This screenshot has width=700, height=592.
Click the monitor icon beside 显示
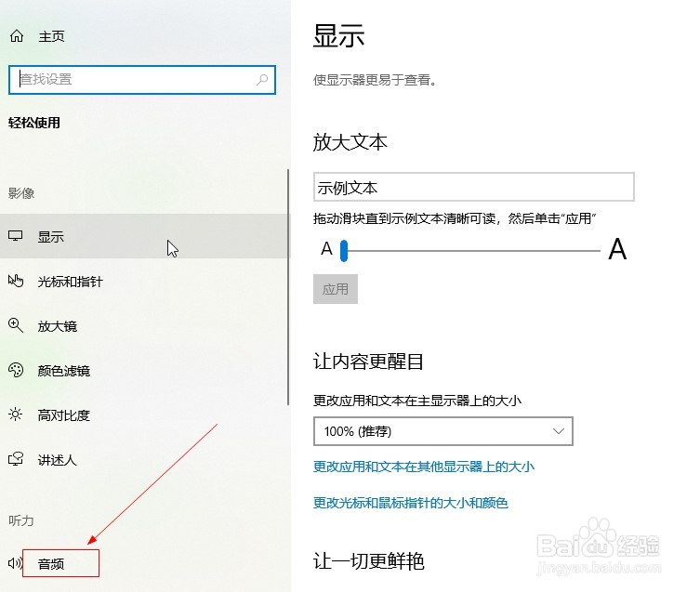[15, 236]
